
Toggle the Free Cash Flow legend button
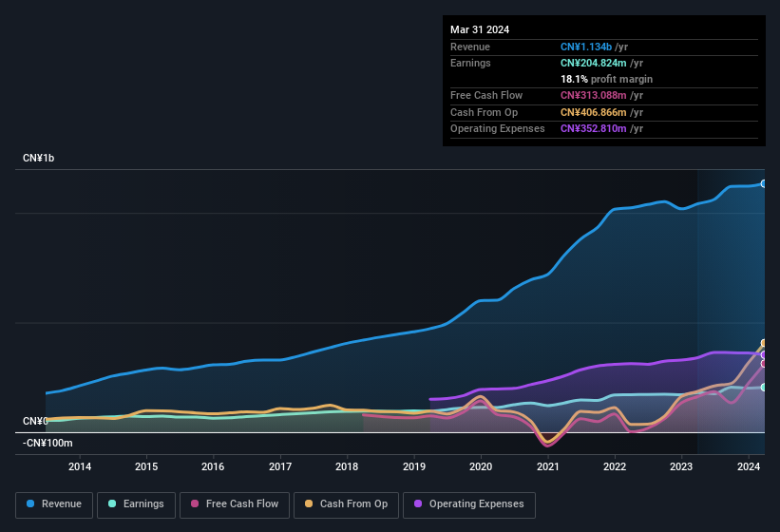pyautogui.click(x=235, y=504)
